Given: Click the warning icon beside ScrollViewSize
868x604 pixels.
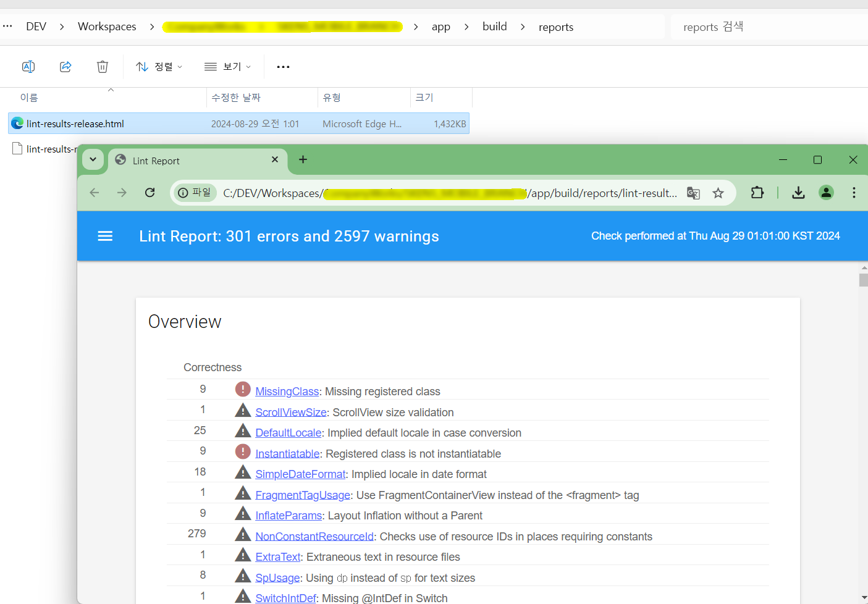Looking at the screenshot, I should (243, 410).
